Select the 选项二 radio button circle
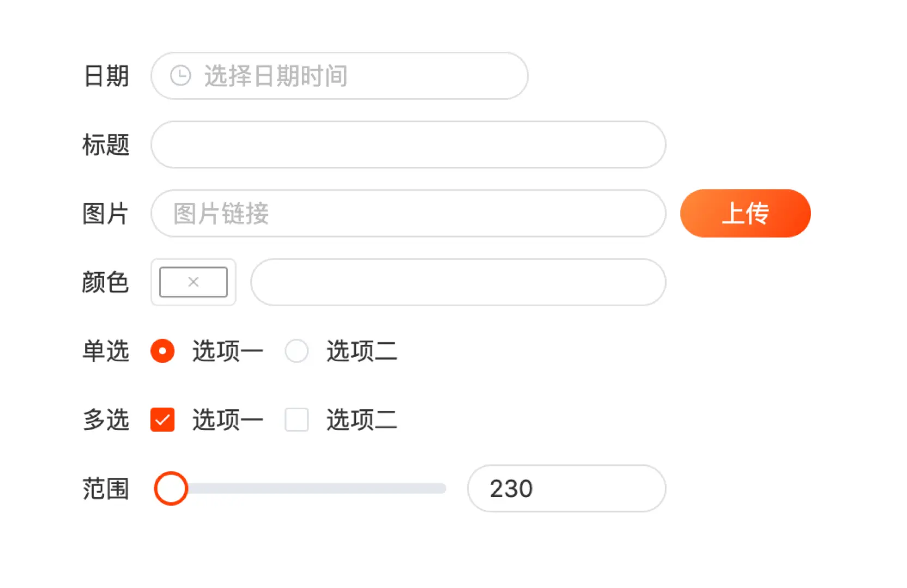The height and width of the screenshot is (588, 907). [297, 351]
